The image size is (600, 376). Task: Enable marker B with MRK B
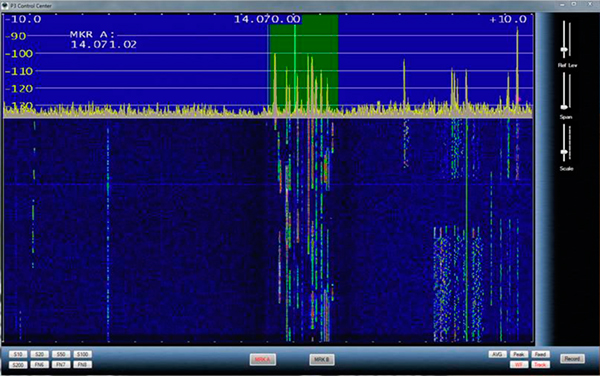point(321,360)
